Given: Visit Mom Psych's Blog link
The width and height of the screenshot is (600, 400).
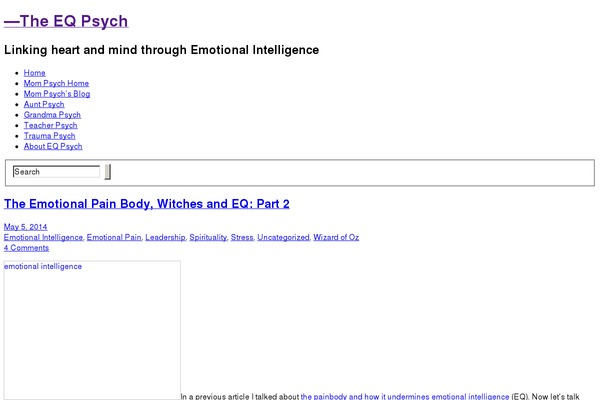Looking at the screenshot, I should (x=57, y=94).
